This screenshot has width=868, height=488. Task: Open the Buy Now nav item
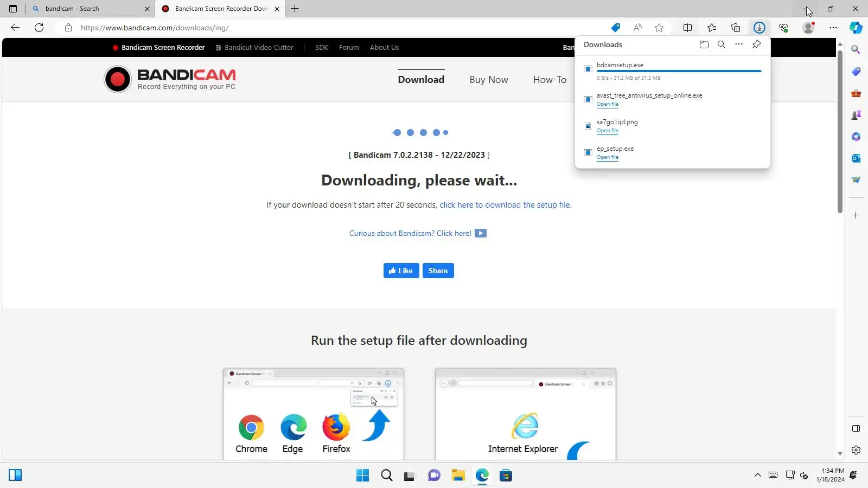[x=489, y=80]
